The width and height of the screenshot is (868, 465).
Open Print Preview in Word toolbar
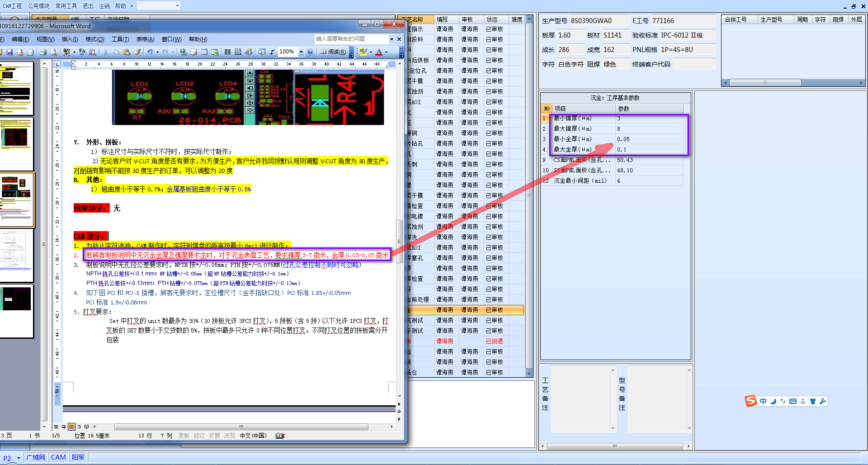point(54,52)
